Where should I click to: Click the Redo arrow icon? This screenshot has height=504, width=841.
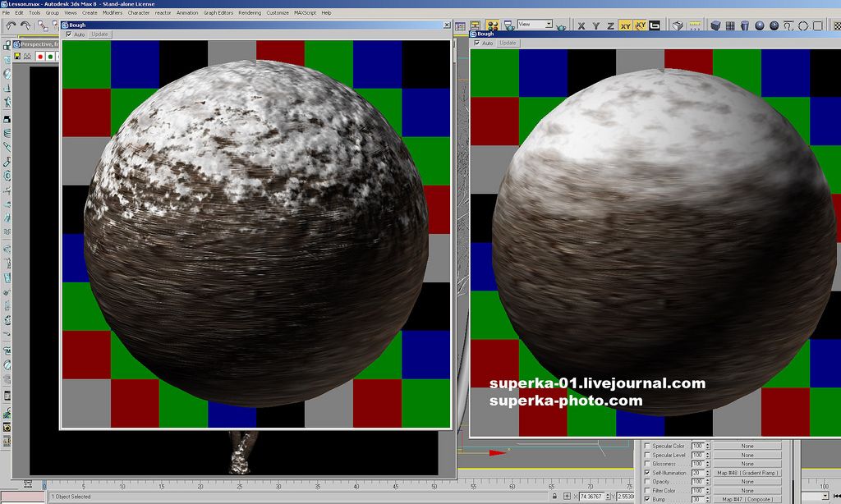[x=25, y=25]
